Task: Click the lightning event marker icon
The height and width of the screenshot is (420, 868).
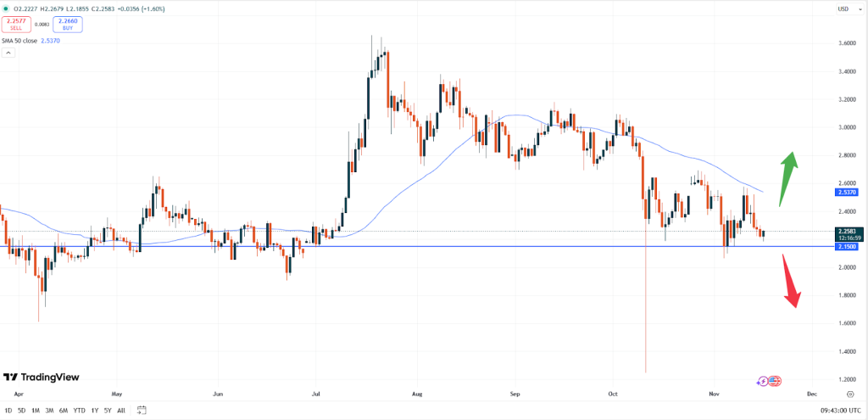Action: pos(763,382)
